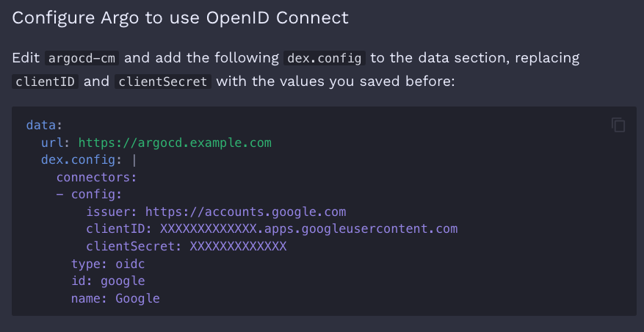644x332 pixels.
Task: Click the issuer: key in code
Action: (x=112, y=212)
